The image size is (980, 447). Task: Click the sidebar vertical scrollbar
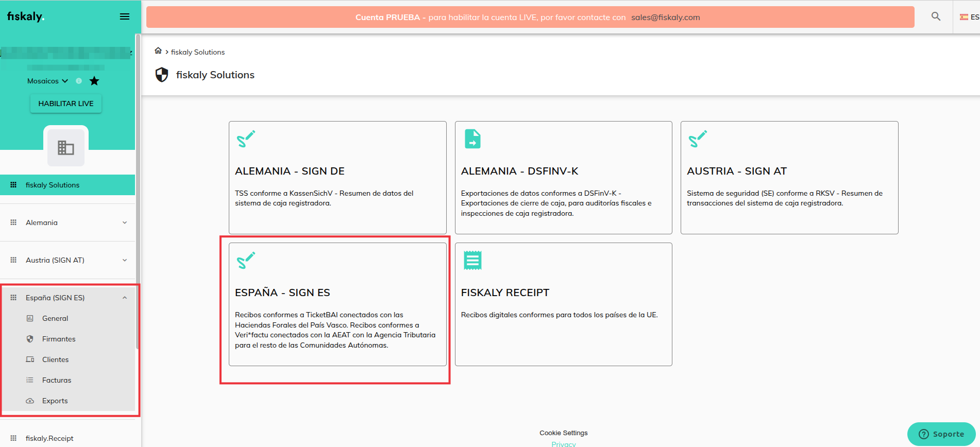[x=138, y=192]
